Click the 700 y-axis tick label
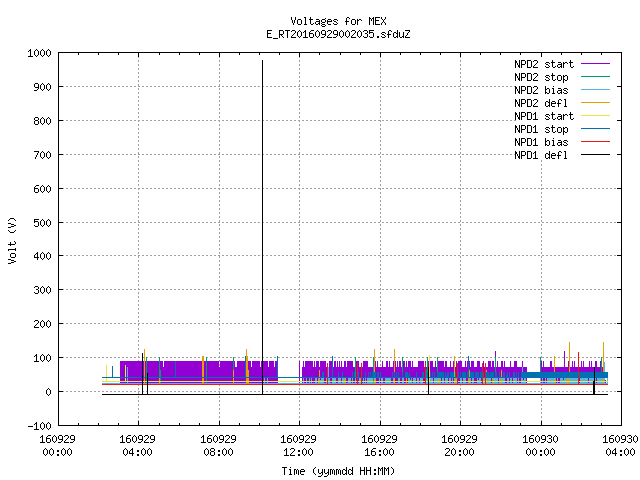The image size is (640, 480). (x=42, y=155)
